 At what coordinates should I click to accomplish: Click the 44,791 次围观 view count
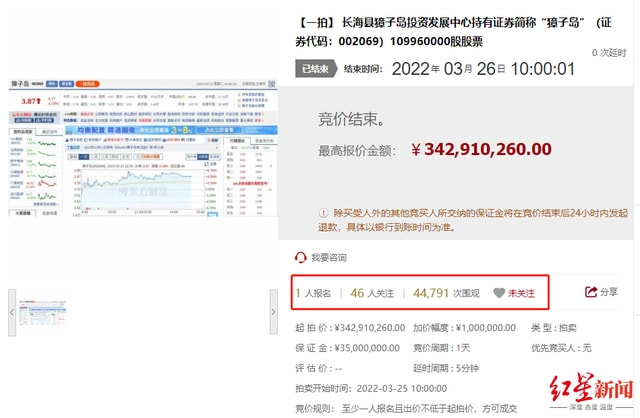446,293
